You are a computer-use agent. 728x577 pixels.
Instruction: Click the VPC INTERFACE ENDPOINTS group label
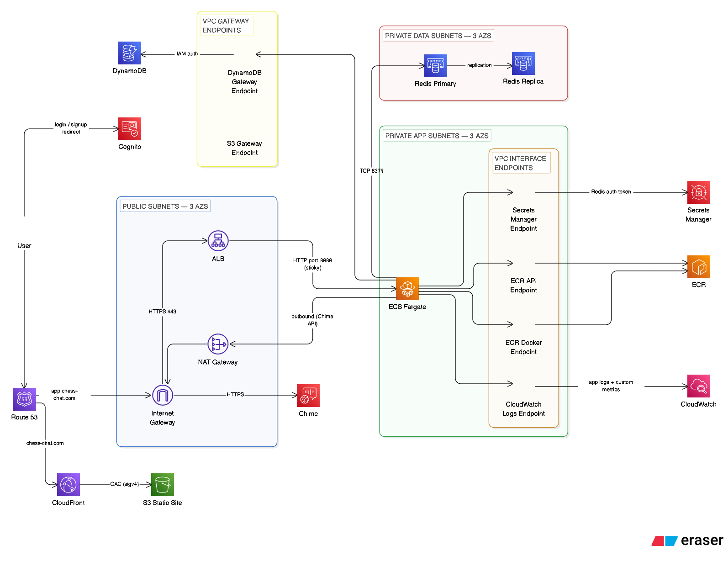tap(521, 163)
